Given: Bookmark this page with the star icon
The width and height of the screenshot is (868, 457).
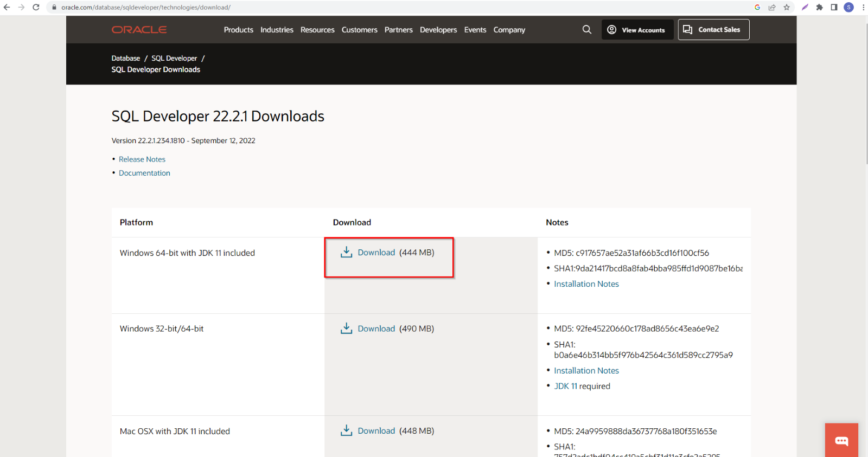Looking at the screenshot, I should tap(786, 7).
